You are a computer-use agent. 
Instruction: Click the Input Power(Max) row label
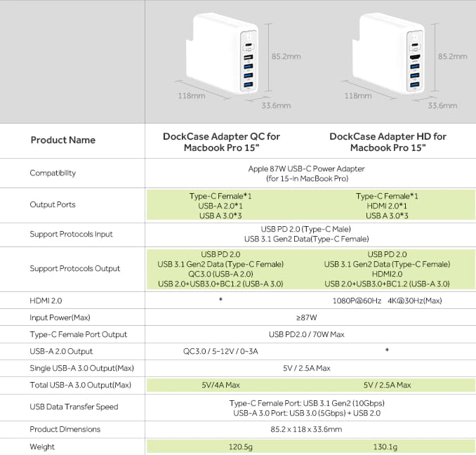click(60, 317)
